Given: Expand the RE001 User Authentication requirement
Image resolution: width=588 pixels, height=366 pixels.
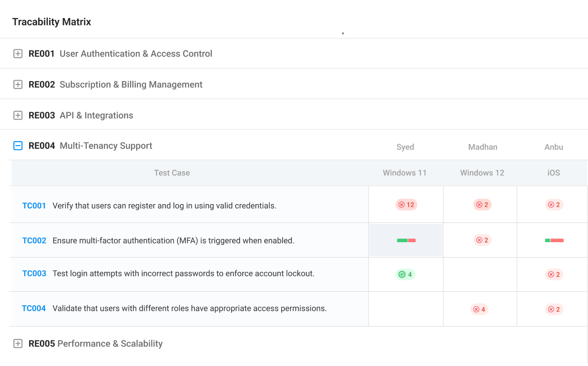Looking at the screenshot, I should click(18, 54).
